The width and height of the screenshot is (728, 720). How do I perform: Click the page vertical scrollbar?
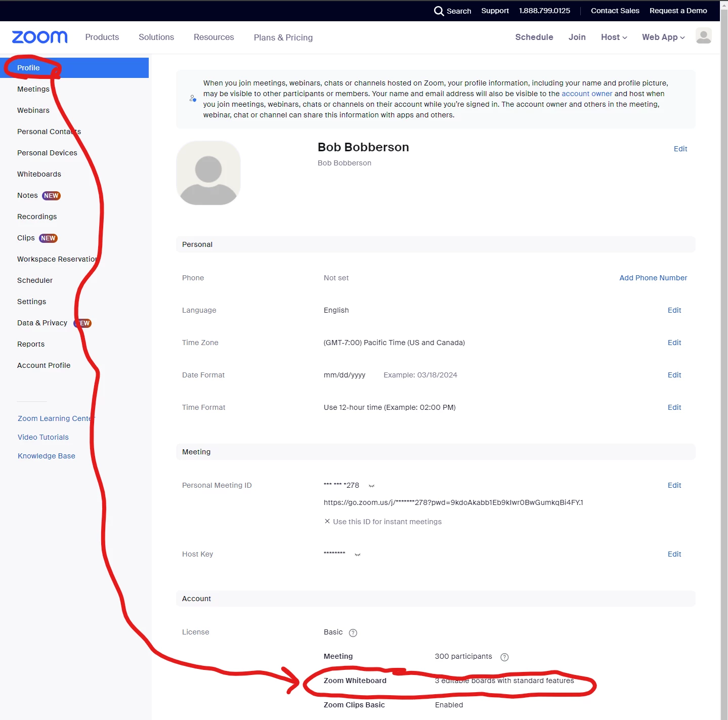click(x=724, y=360)
